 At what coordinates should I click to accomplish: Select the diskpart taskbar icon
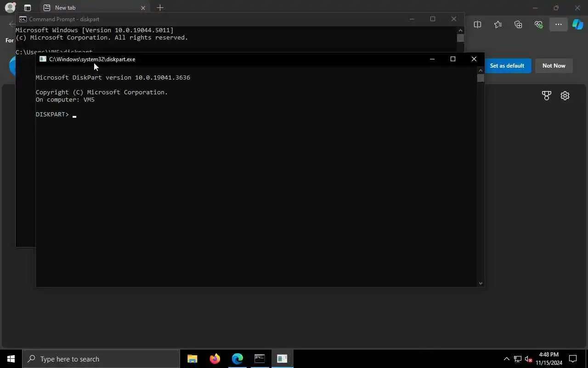(x=282, y=359)
